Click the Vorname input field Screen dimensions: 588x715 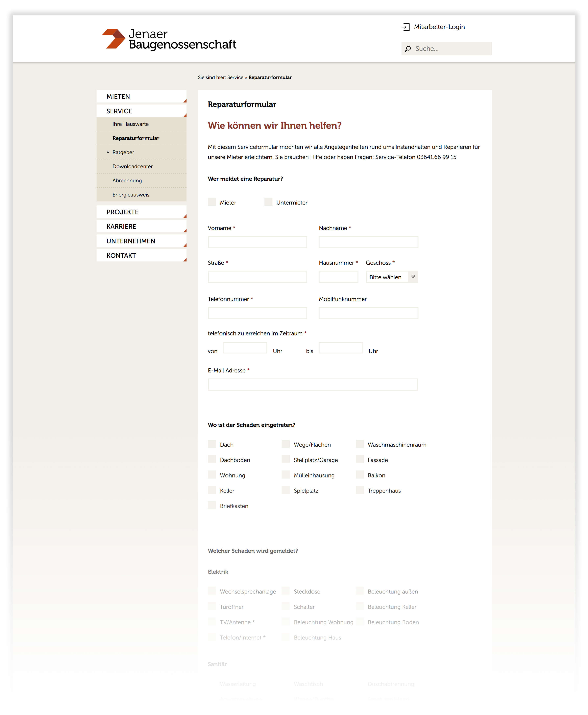tap(258, 242)
